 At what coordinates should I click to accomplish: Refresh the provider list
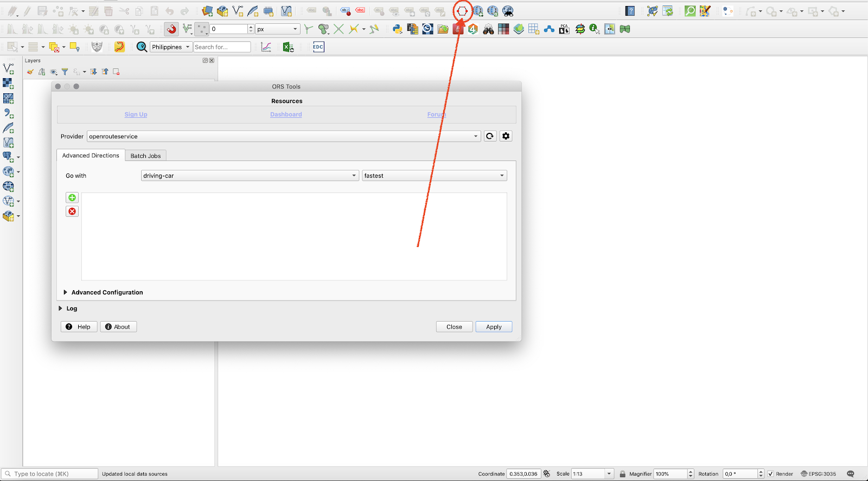click(x=490, y=136)
